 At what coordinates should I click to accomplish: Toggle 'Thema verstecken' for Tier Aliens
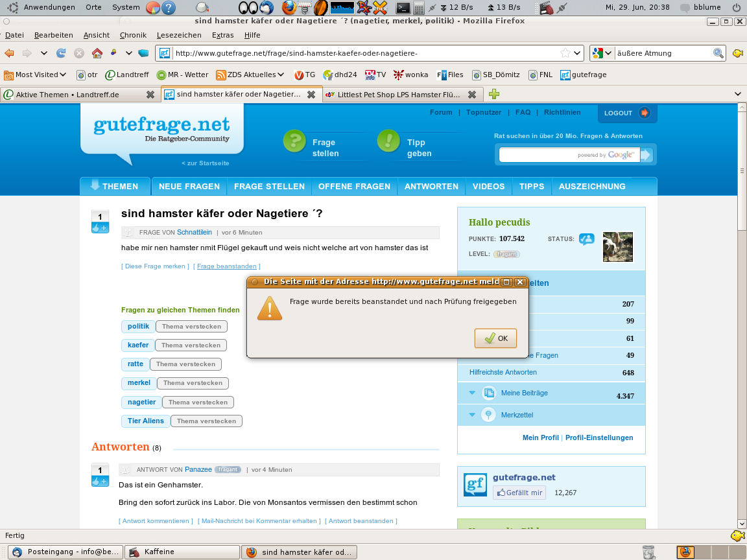click(206, 421)
